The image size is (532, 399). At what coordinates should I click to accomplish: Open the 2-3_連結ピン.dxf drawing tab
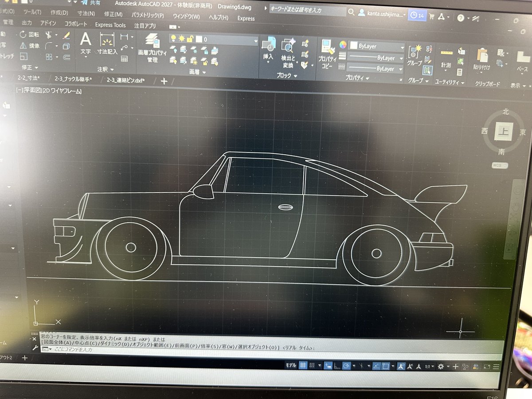coord(126,80)
